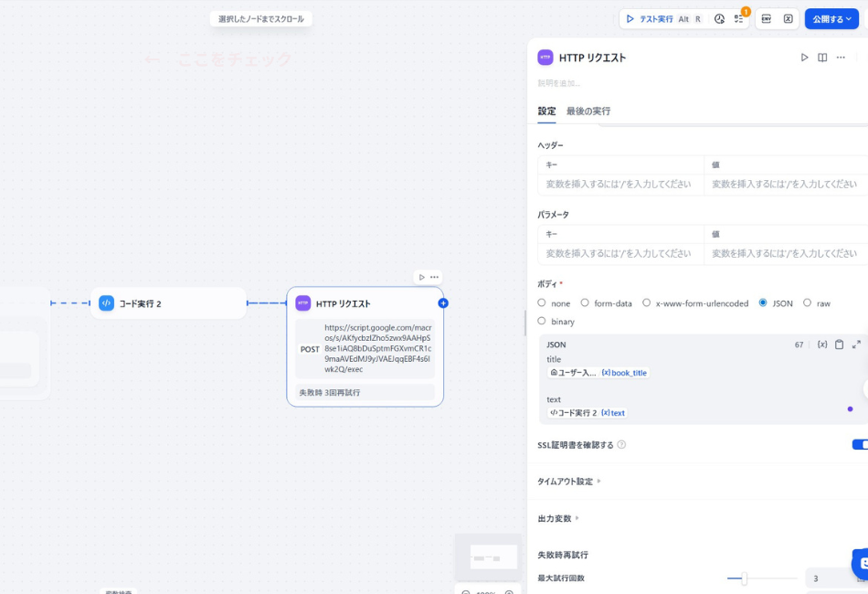
Task: Select the none body type radio button
Action: [x=542, y=303]
